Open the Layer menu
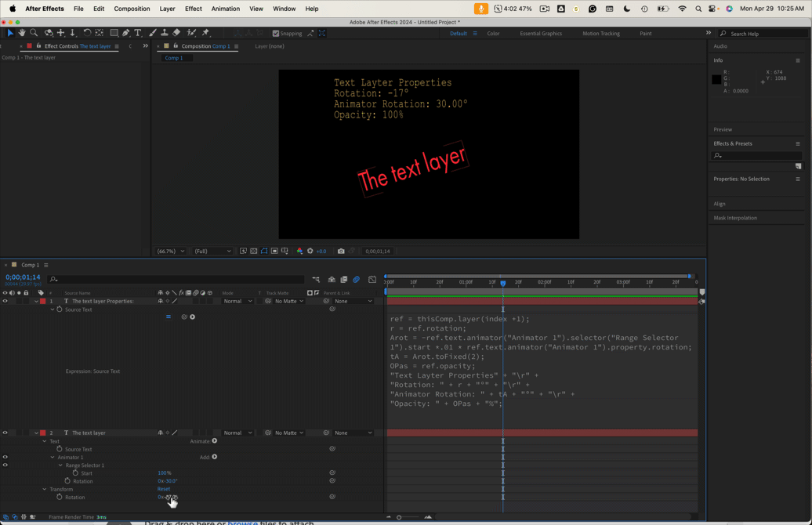This screenshot has height=525, width=812. click(x=167, y=9)
